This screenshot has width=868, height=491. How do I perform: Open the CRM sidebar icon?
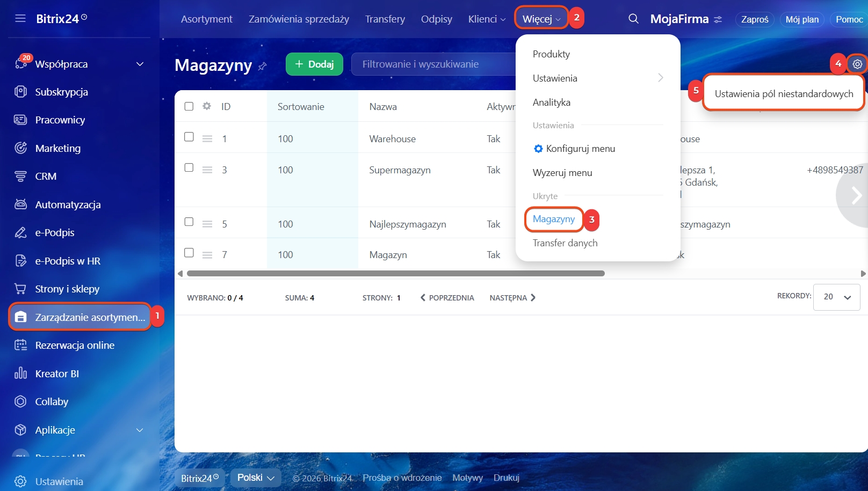point(20,176)
